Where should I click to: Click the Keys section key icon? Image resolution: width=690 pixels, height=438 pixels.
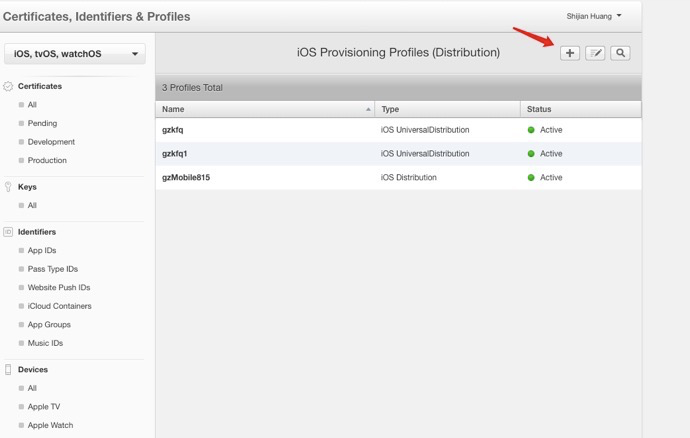[9, 187]
